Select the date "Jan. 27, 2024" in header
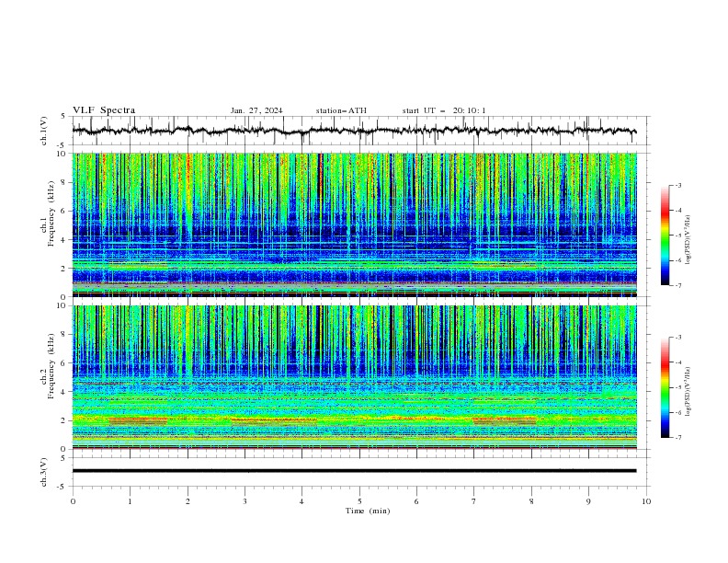Screen dimensions: 728x563 click(256, 110)
